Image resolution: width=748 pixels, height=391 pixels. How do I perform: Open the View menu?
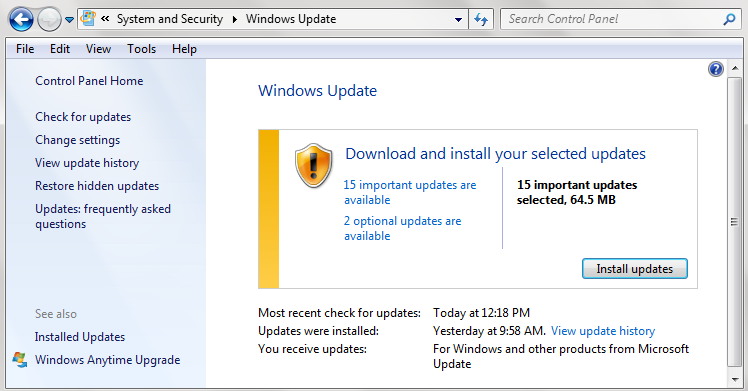[x=98, y=49]
